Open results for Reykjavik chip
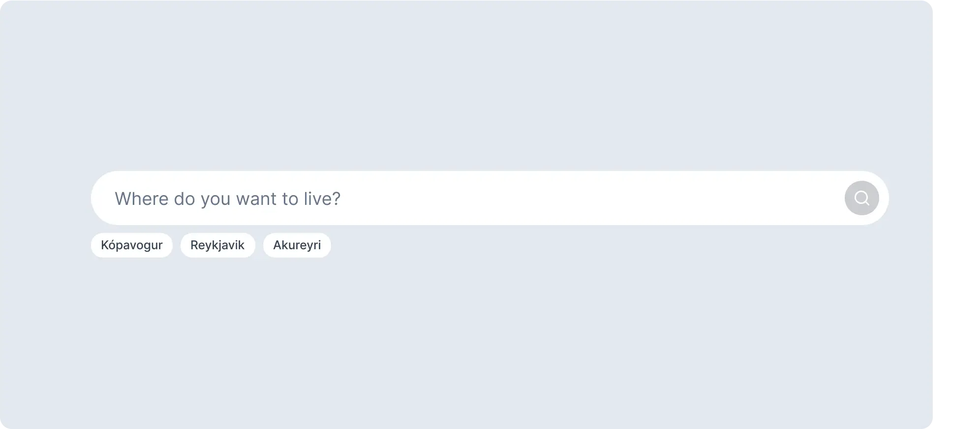 click(217, 245)
